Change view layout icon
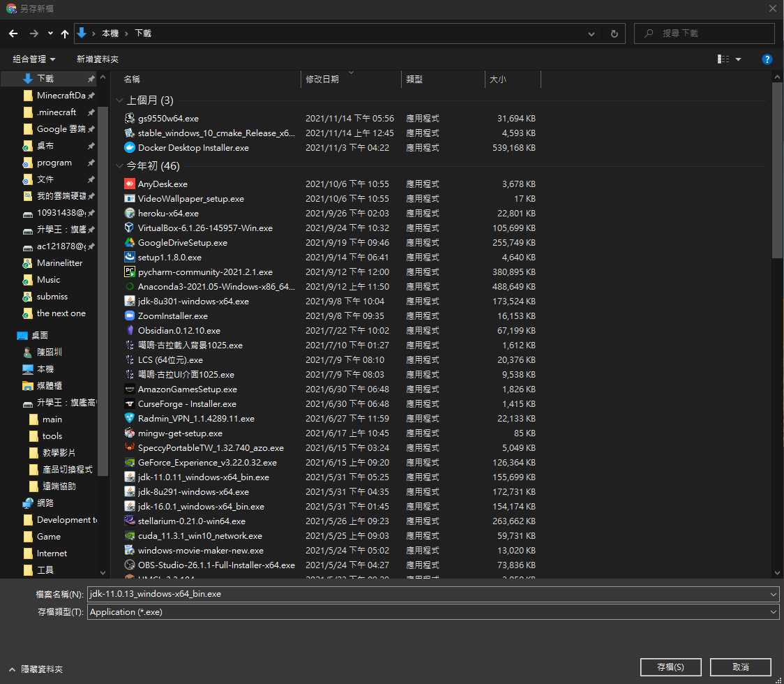Viewport: 784px width, 684px height. [723, 59]
